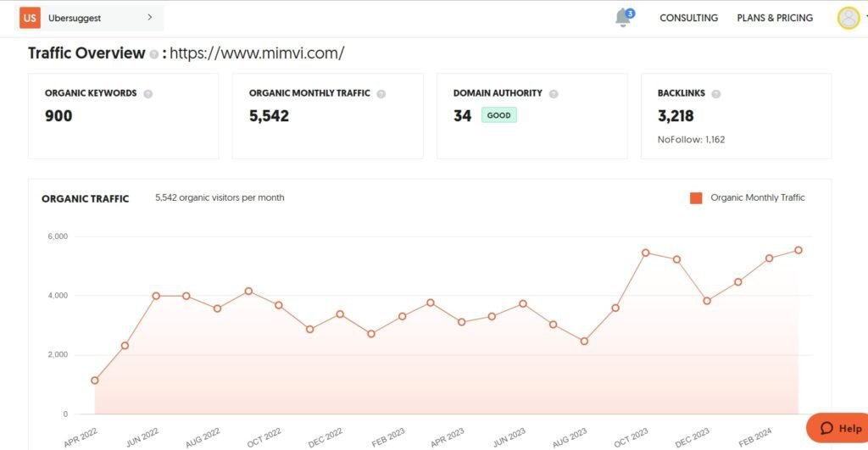Screen dimensions: 868x450
Task: Select the April 2022 data point
Action: 95,381
